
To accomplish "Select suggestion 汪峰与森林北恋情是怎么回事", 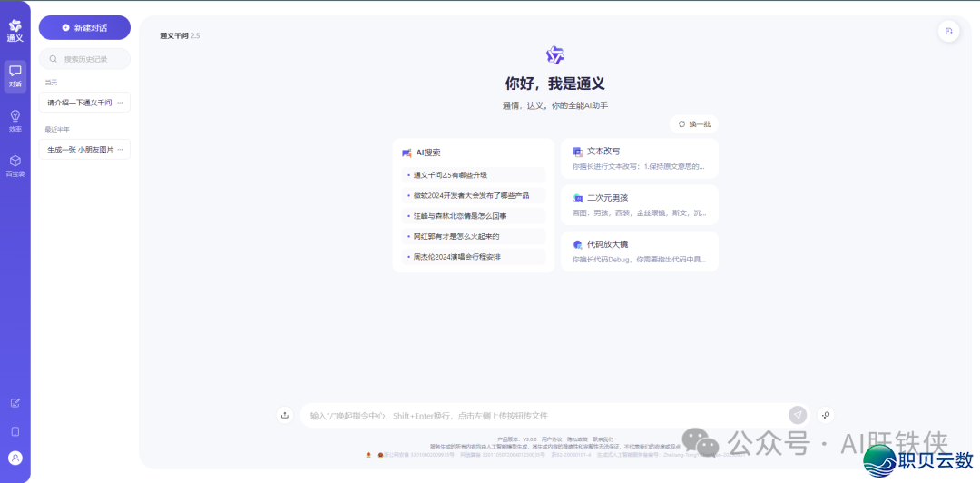I will [x=473, y=216].
